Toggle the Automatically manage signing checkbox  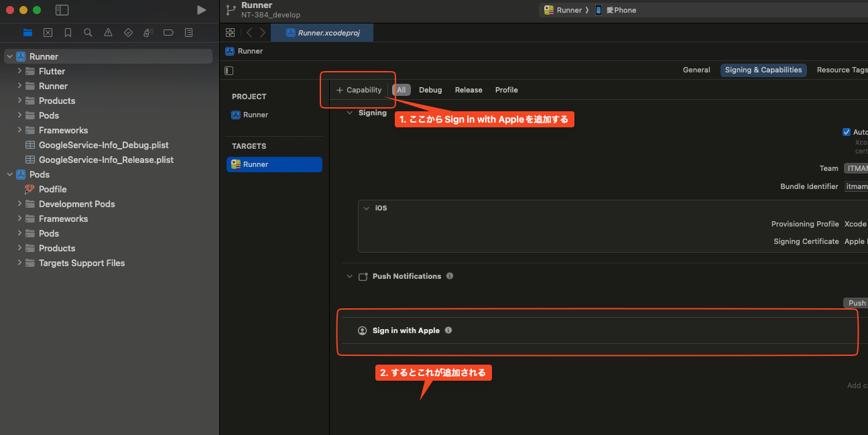click(x=847, y=132)
